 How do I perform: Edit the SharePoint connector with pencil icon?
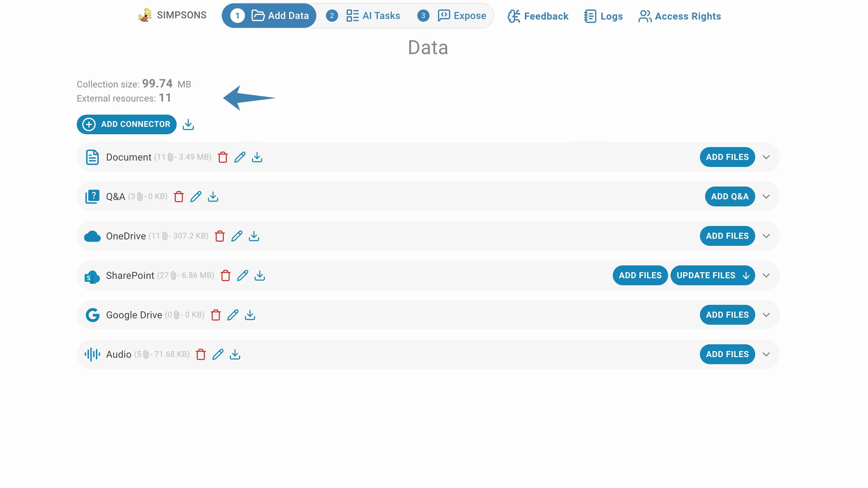click(x=243, y=275)
